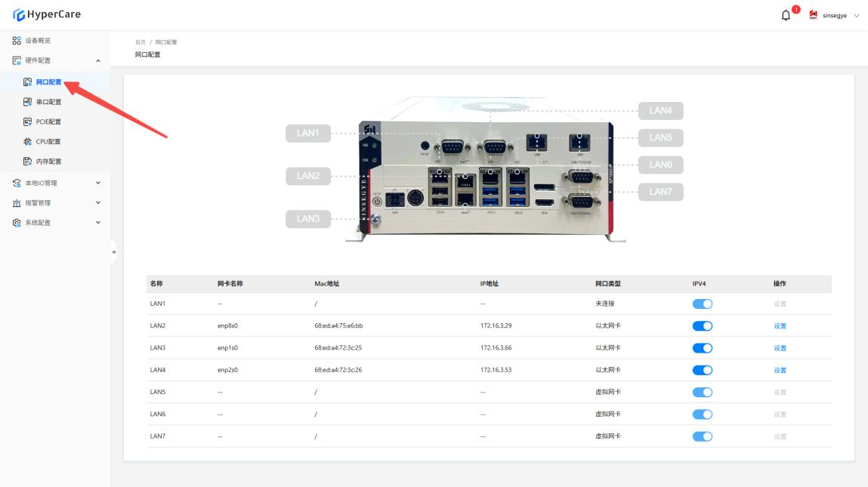Click the LAN7 label on device diagram
Screen dimensions: 868x487
[x=660, y=192]
